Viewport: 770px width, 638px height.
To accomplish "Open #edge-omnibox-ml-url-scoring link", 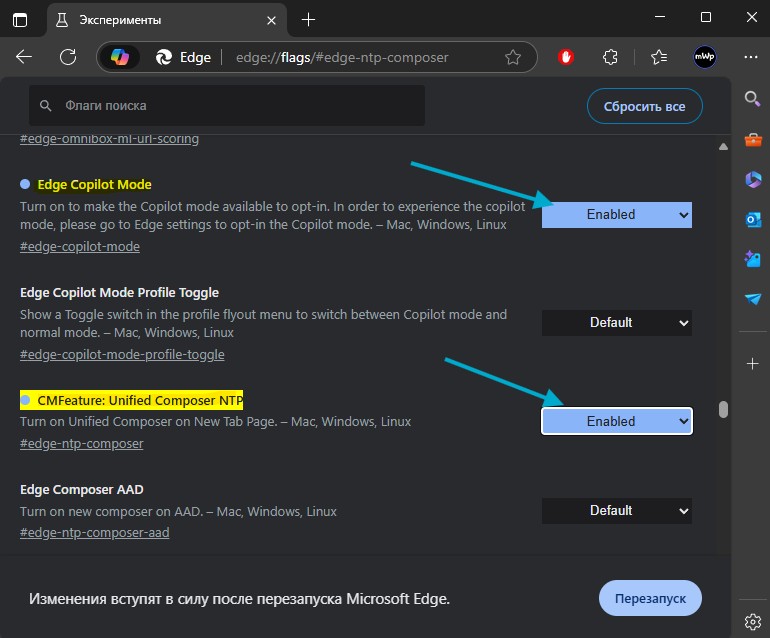I will tap(109, 139).
